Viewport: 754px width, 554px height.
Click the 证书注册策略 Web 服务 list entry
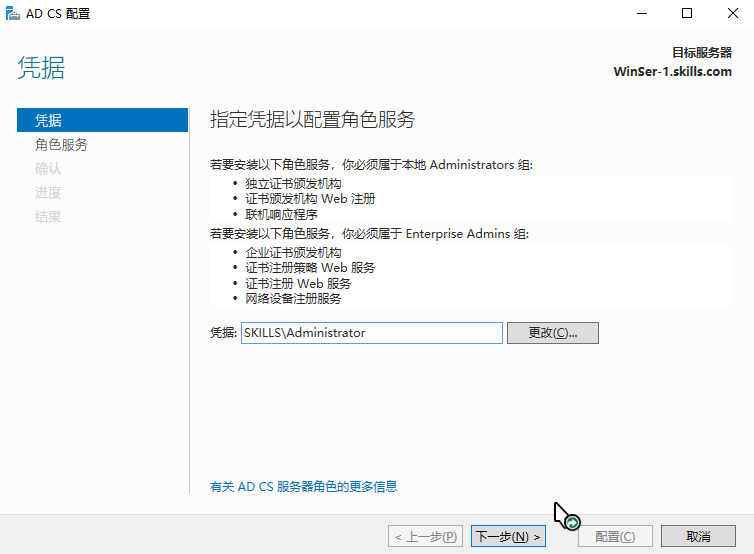[x=310, y=268]
